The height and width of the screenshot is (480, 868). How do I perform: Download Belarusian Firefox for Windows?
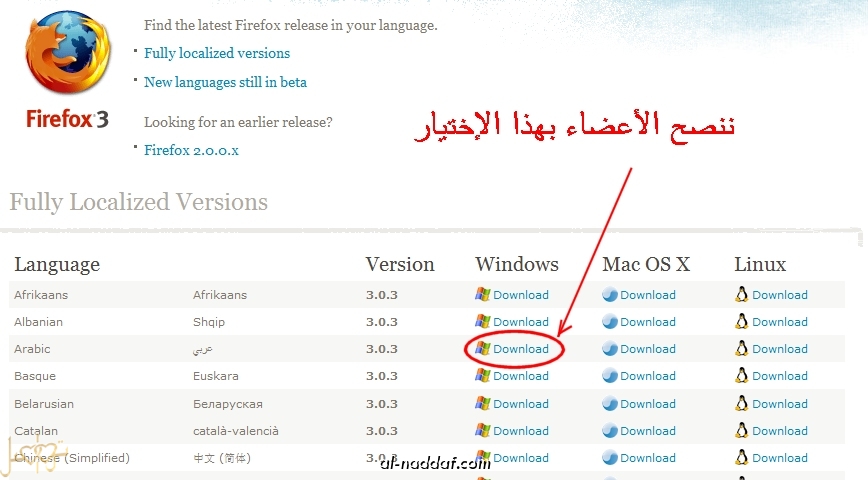(x=521, y=404)
